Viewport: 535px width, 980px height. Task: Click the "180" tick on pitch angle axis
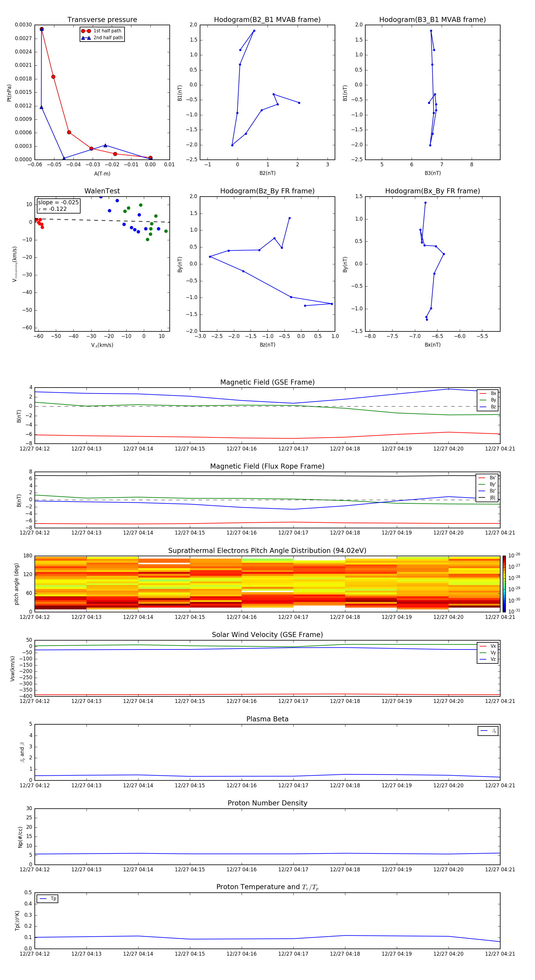28,556
